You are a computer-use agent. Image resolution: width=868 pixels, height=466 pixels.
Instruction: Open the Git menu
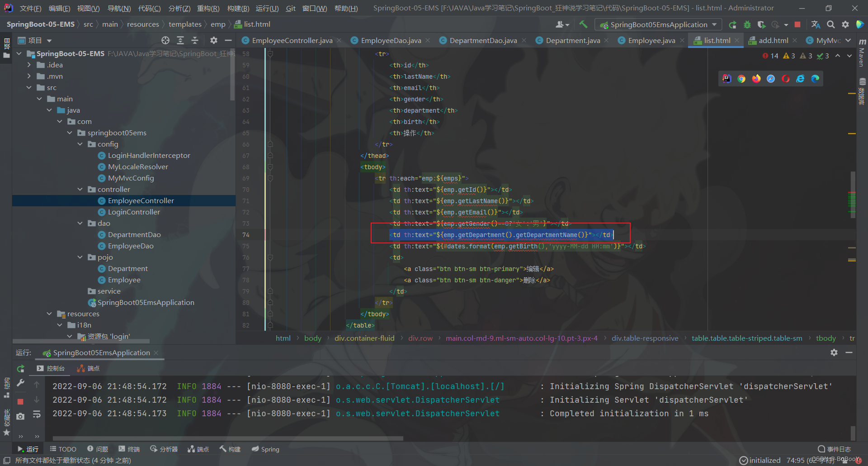pos(291,8)
